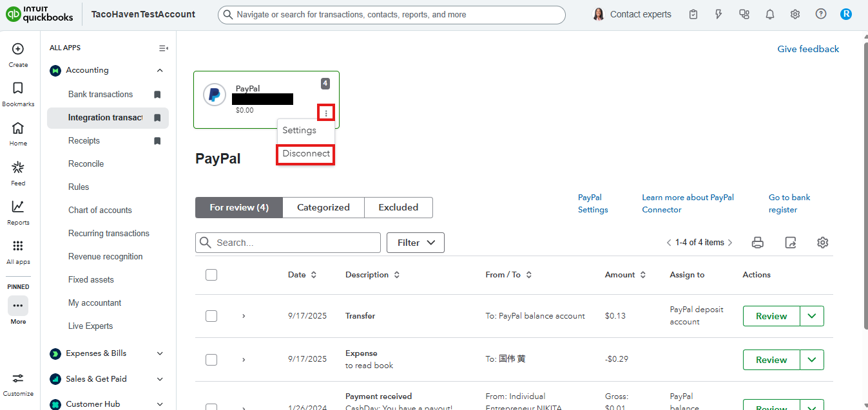Click the Intuit QuickBooks logo

click(39, 14)
